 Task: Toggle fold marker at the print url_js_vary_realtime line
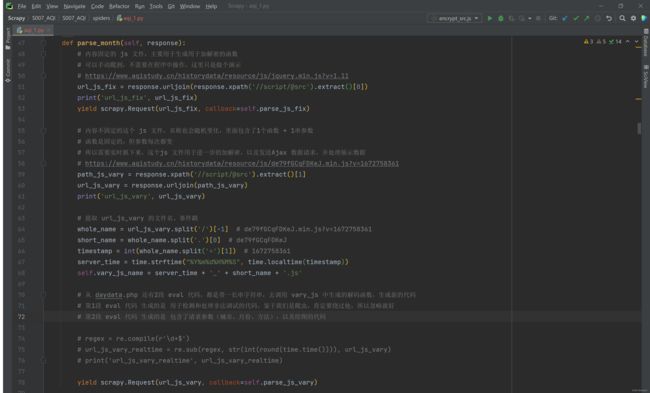44,361
